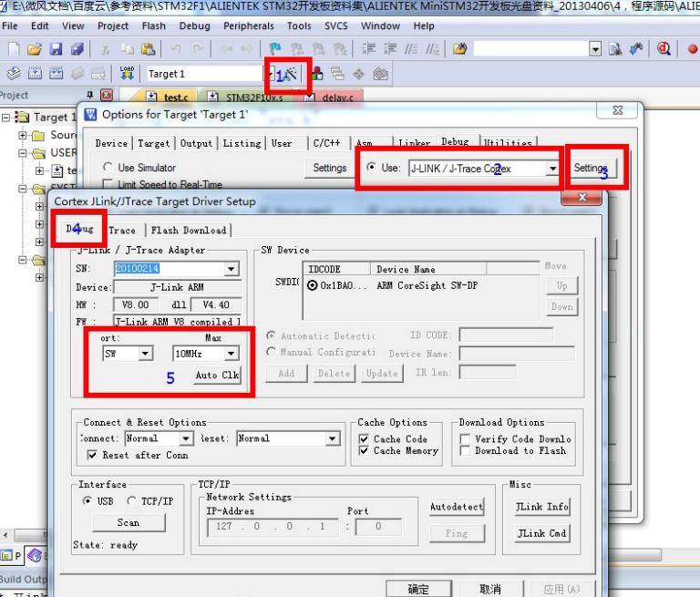Viewport: 700px width, 597px height.
Task: Click the 取消 Cancel button
Action: [x=490, y=589]
